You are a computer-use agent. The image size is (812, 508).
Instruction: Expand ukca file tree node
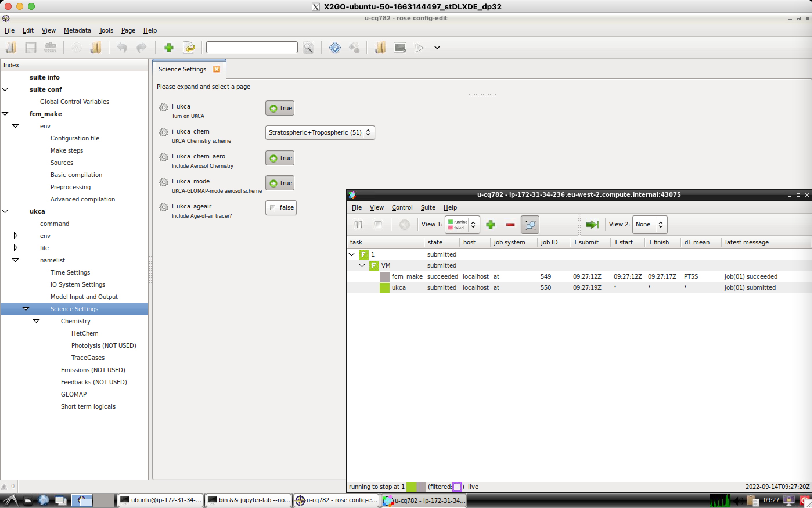(x=15, y=248)
